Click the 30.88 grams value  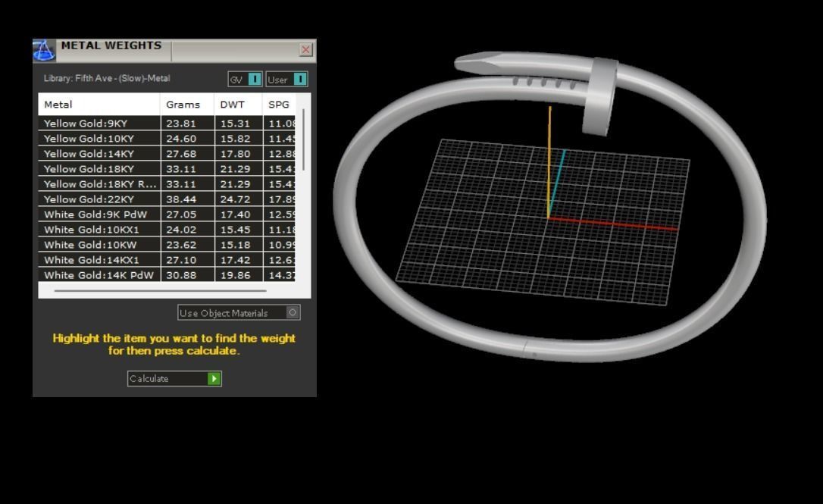point(181,275)
